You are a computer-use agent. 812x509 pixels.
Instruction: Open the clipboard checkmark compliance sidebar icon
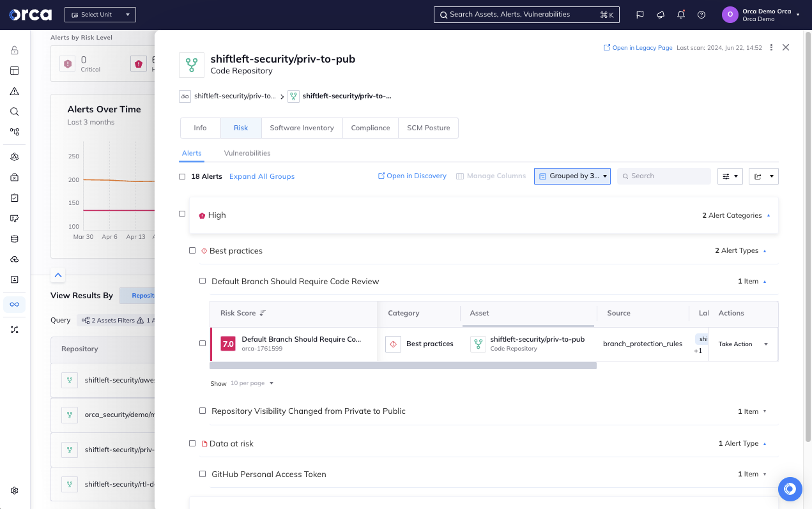pyautogui.click(x=14, y=198)
